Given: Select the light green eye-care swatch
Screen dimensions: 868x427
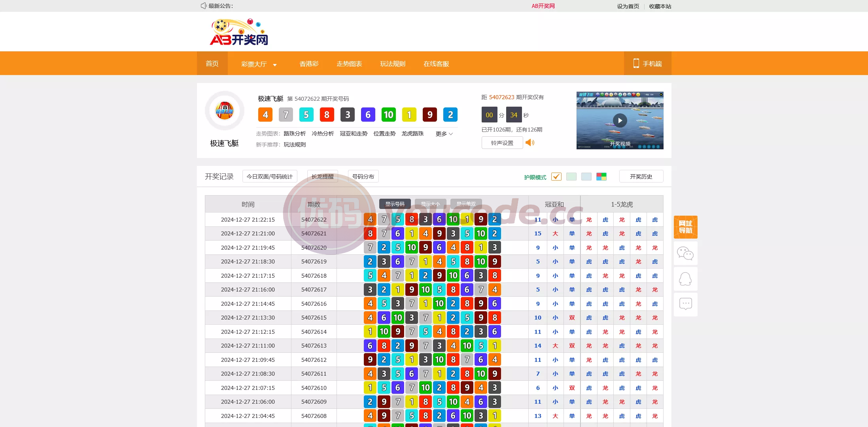Looking at the screenshot, I should (x=571, y=177).
